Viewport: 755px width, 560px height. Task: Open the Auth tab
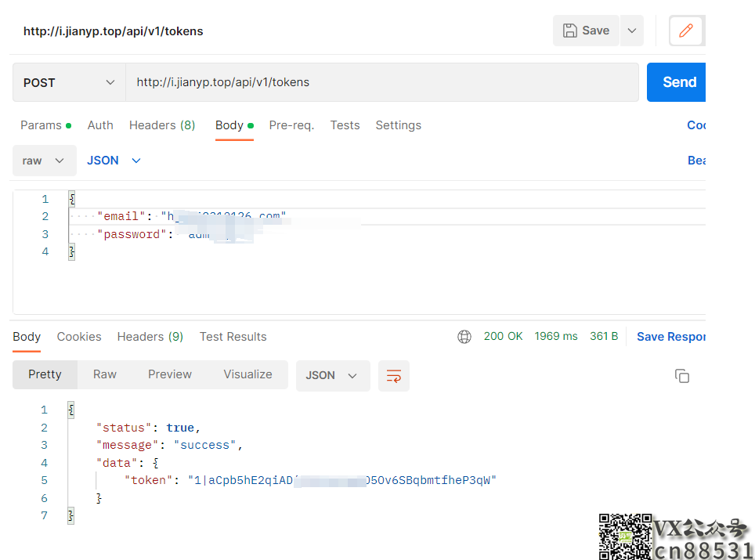pos(100,125)
